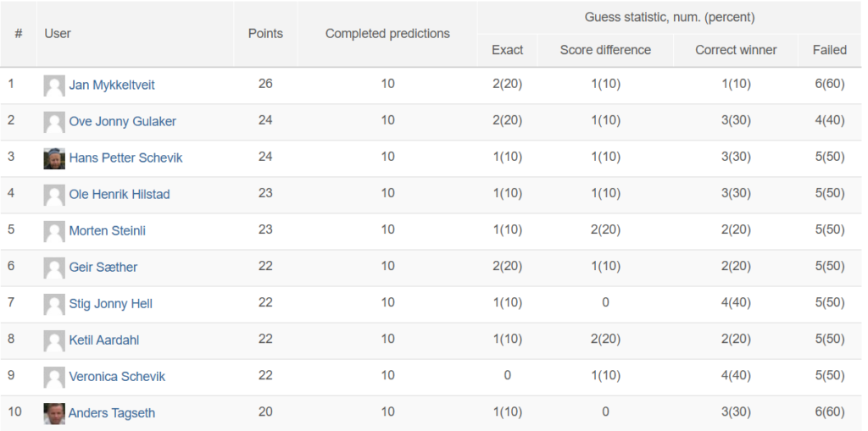Click the Failed column header

[x=829, y=50]
